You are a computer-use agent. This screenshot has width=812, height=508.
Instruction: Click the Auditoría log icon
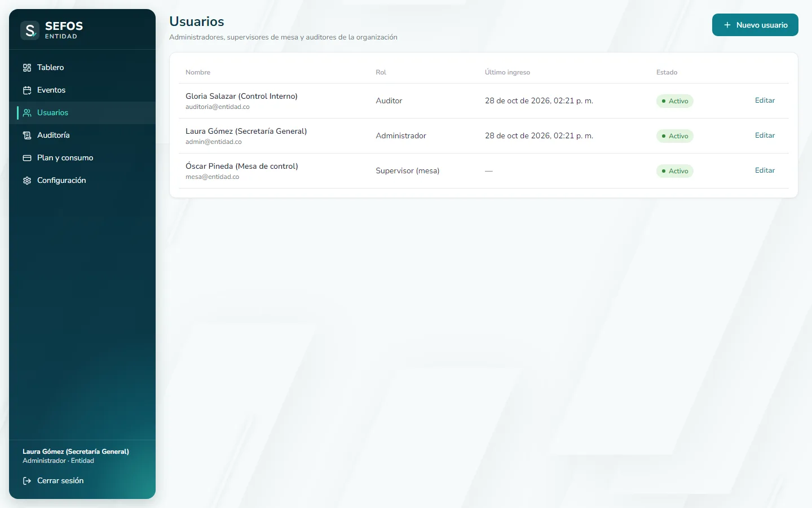click(x=27, y=135)
